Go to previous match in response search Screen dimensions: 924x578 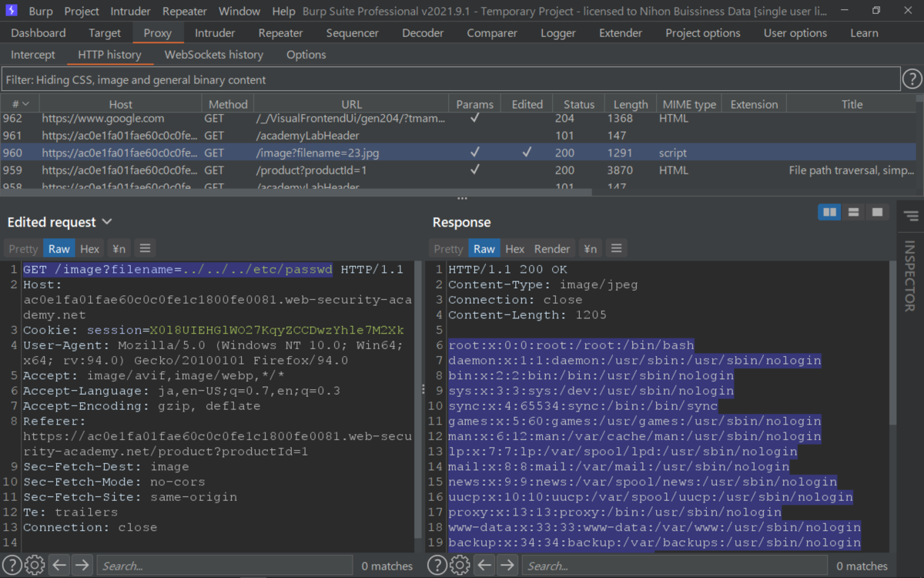484,565
